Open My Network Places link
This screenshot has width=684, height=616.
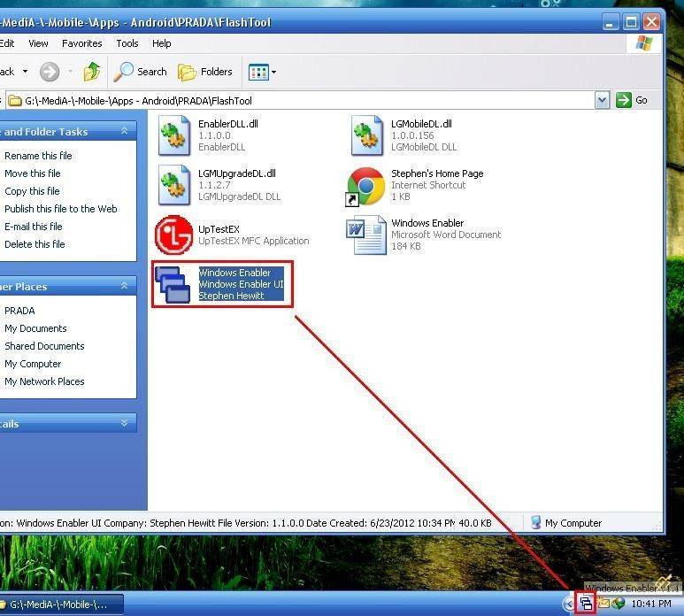tap(44, 381)
